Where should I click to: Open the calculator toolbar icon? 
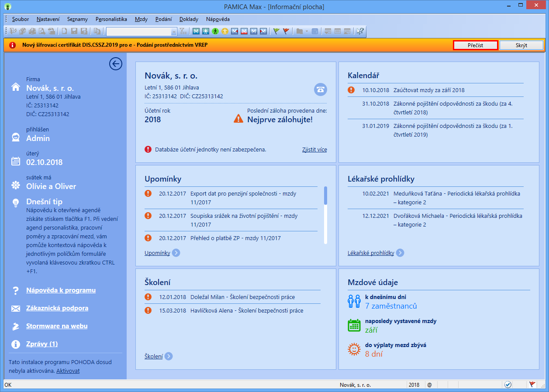(315, 31)
